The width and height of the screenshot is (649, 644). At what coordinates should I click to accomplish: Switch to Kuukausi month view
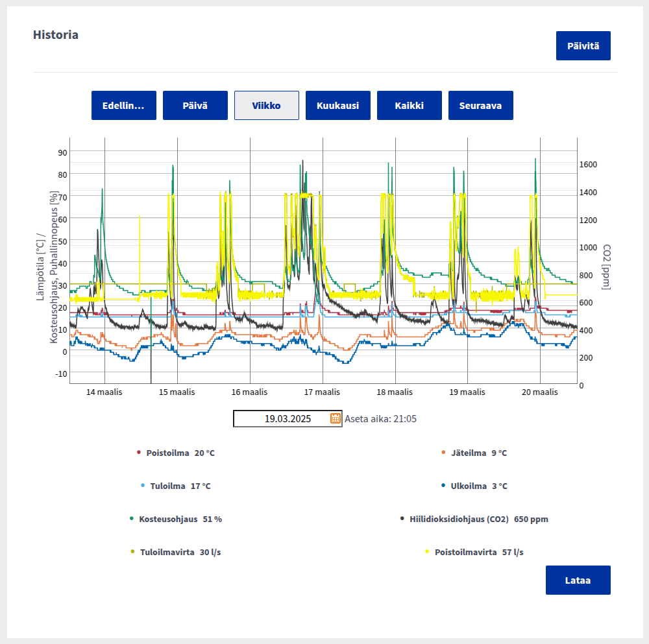click(x=338, y=106)
